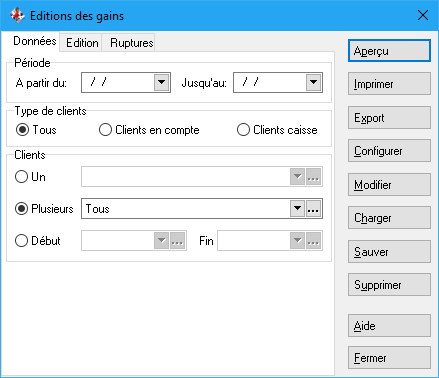439x378 pixels.
Task: Choose Clients en compte option
Action: point(105,130)
